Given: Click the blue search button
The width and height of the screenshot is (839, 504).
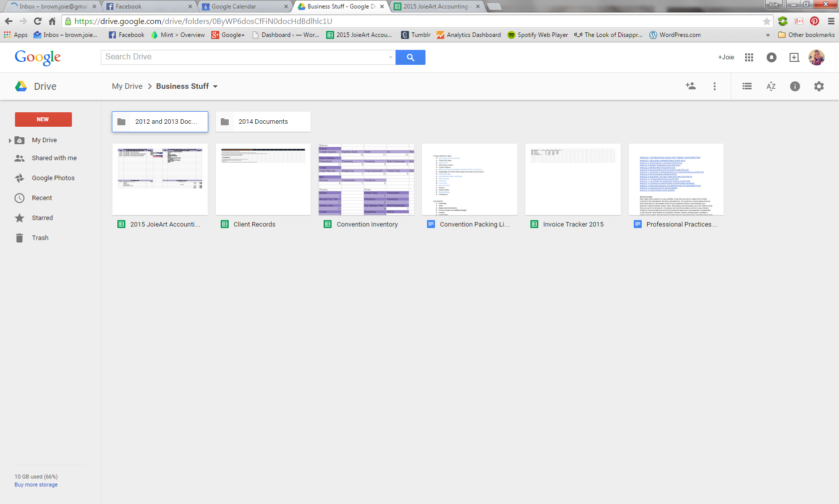Looking at the screenshot, I should click(x=411, y=57).
